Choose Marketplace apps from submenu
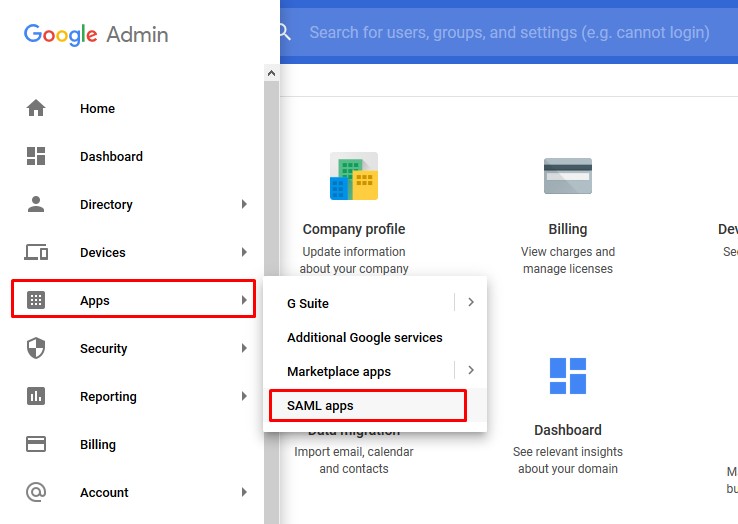The width and height of the screenshot is (738, 524). [339, 372]
